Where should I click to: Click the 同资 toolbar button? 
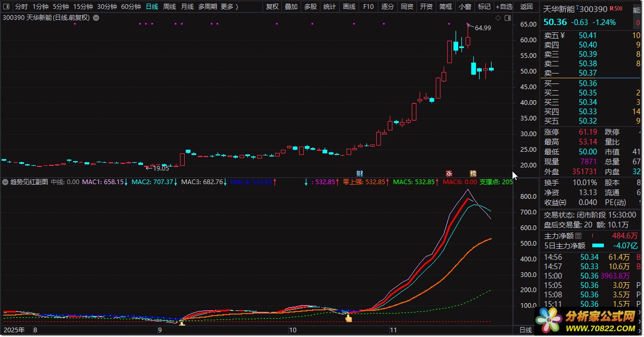pos(407,7)
